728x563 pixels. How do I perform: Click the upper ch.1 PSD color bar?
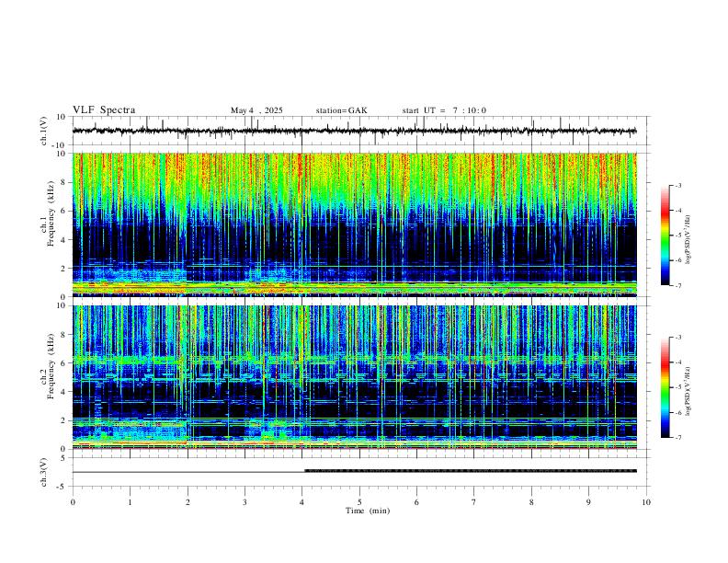[x=665, y=236]
